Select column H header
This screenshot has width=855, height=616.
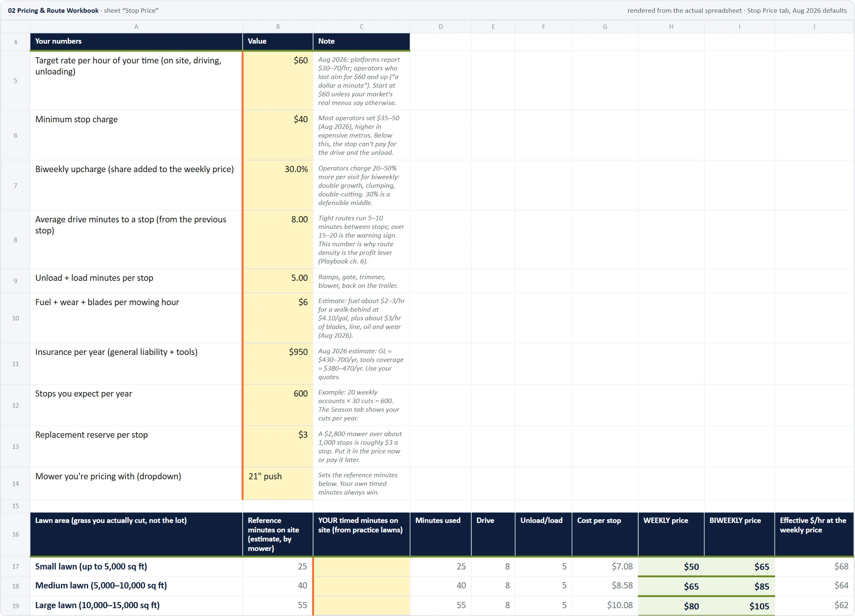coord(671,26)
